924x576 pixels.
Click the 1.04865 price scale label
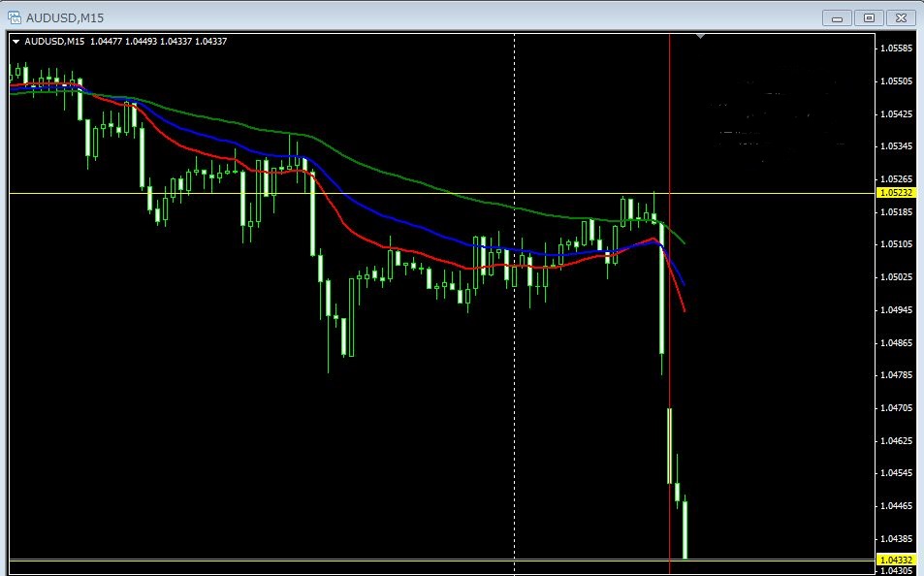896,342
